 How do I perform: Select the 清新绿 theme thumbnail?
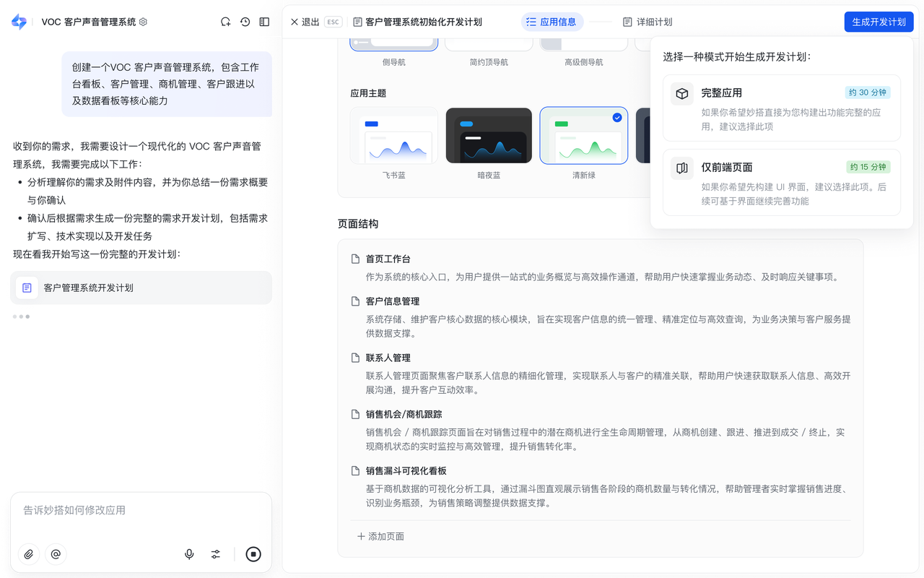(583, 136)
